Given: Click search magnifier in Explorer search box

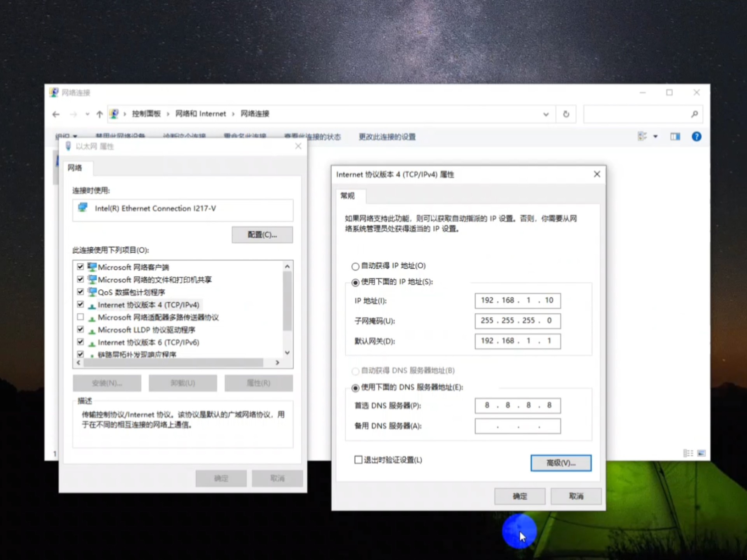Looking at the screenshot, I should (x=694, y=114).
